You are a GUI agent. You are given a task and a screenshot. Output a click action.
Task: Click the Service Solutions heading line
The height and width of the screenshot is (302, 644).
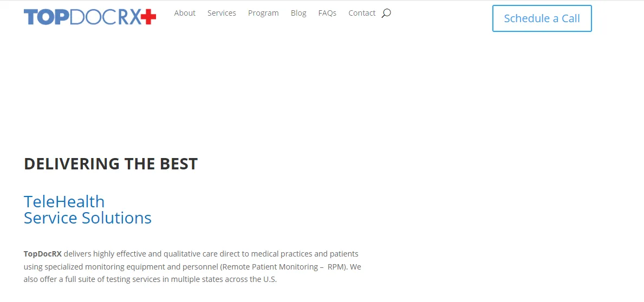click(88, 218)
